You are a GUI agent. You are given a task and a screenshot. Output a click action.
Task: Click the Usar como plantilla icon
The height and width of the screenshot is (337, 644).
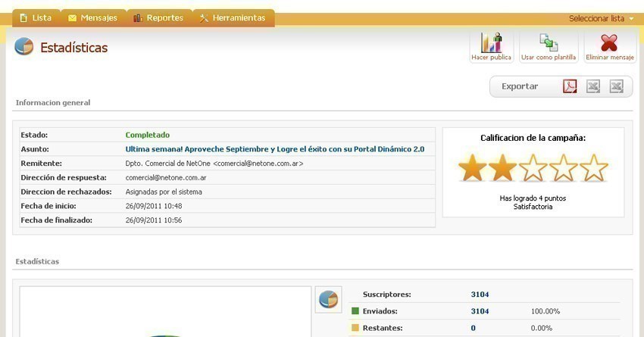(549, 42)
